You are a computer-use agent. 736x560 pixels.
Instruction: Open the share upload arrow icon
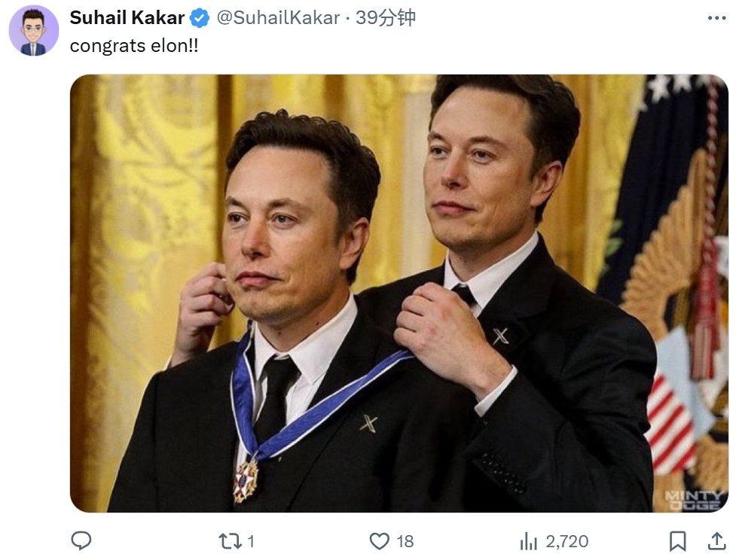[x=716, y=540]
